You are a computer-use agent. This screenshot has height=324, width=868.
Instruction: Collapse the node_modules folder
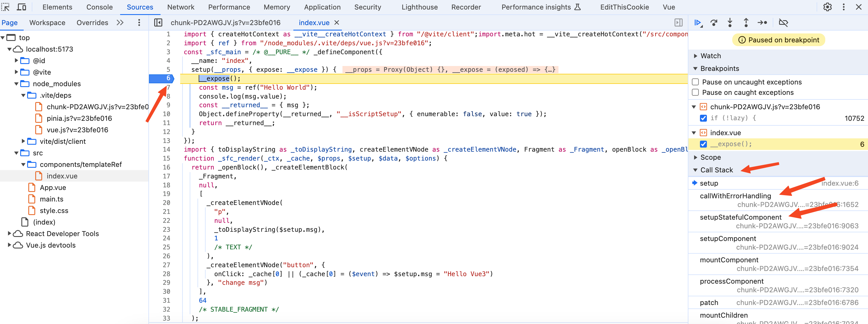coord(16,84)
